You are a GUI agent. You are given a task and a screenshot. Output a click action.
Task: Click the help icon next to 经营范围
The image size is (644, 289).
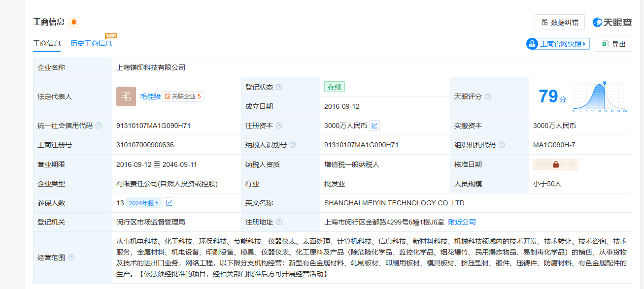tap(71, 257)
